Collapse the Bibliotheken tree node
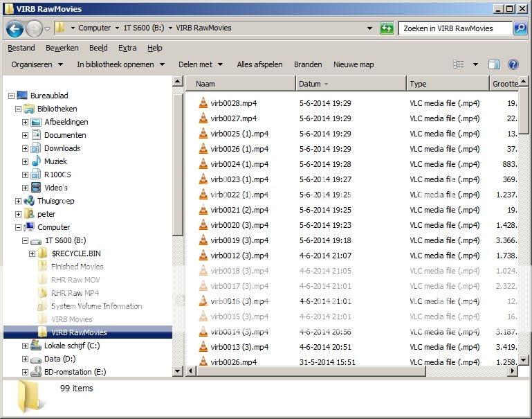Screen dimensions: 532x419 point(19,109)
